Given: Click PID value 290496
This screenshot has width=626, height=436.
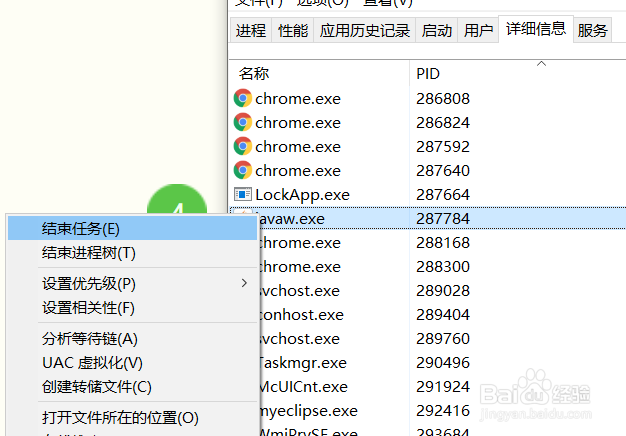Looking at the screenshot, I should click(443, 363).
